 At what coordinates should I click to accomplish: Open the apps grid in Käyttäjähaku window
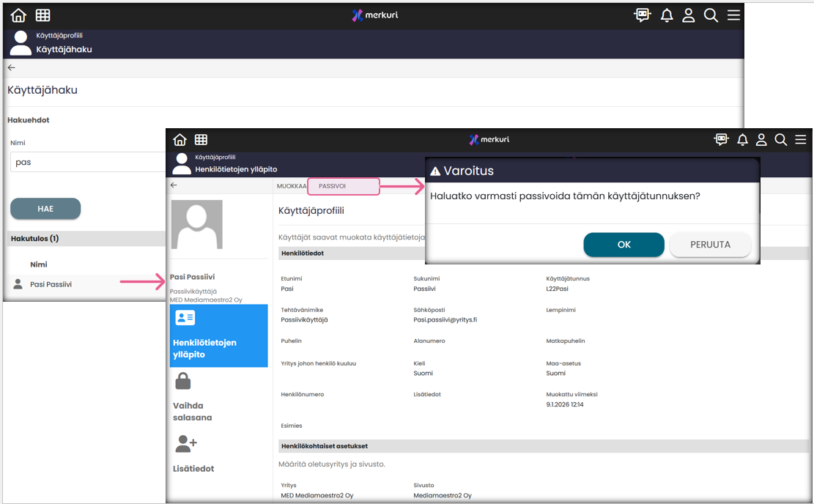(x=42, y=15)
